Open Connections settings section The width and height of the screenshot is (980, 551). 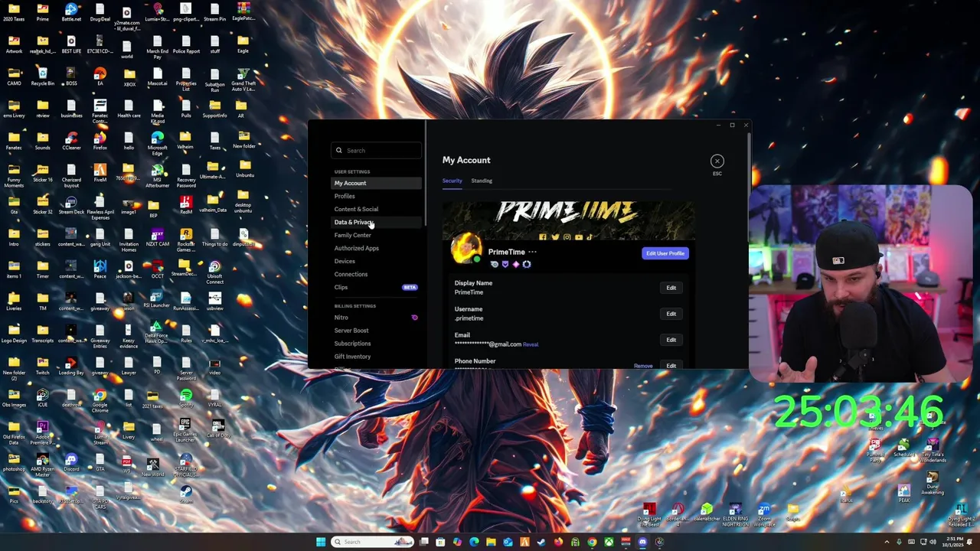pyautogui.click(x=376, y=274)
